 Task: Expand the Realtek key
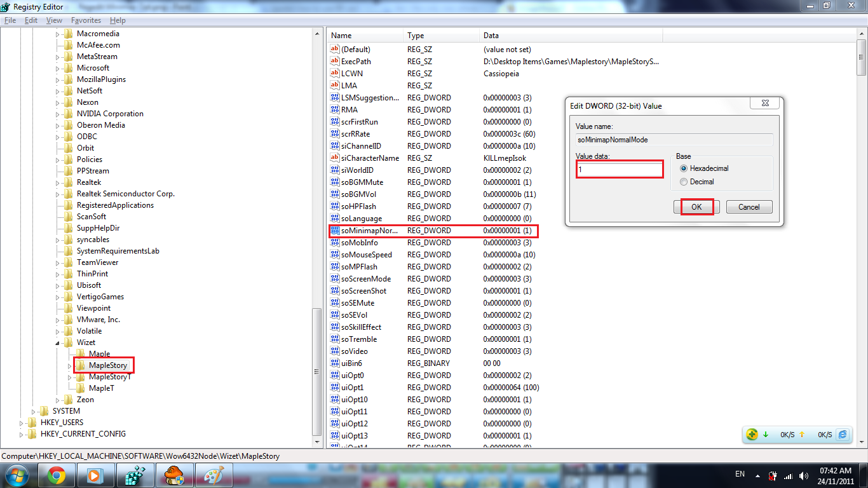pyautogui.click(x=57, y=182)
